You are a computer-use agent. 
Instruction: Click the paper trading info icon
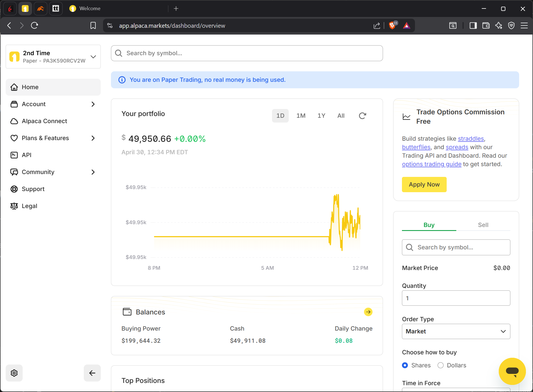[122, 80]
